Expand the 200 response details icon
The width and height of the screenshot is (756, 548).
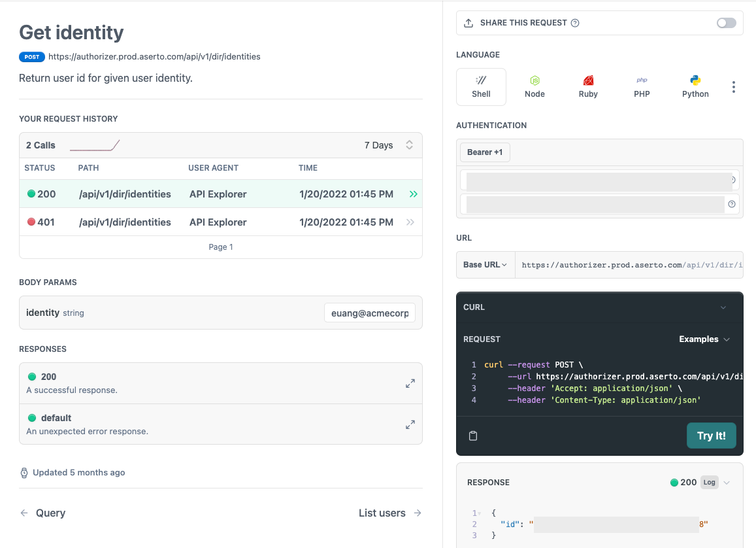click(x=410, y=383)
